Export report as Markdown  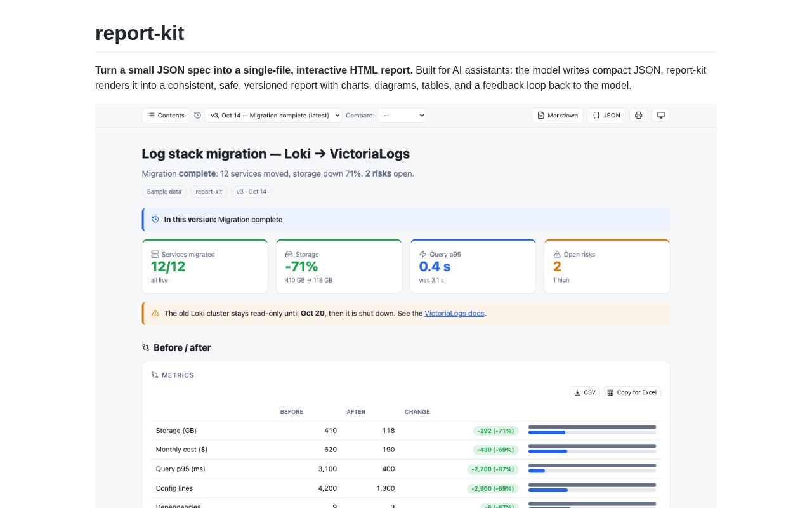tap(557, 115)
